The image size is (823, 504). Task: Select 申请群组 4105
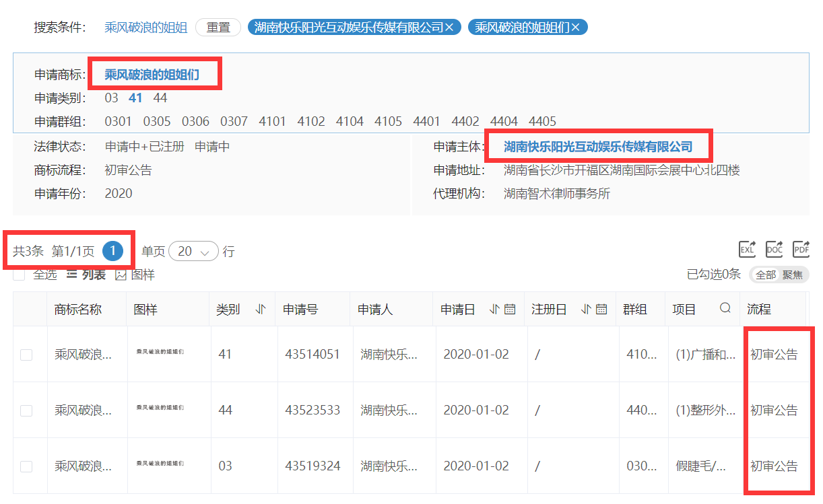pyautogui.click(x=388, y=122)
